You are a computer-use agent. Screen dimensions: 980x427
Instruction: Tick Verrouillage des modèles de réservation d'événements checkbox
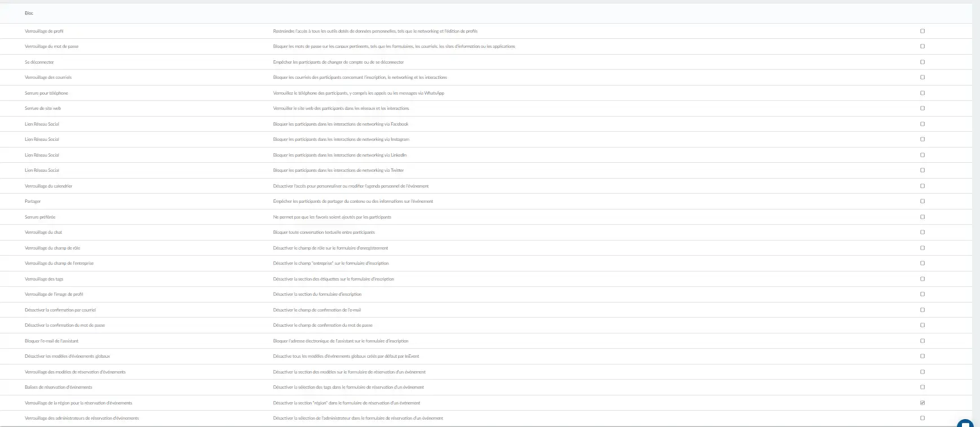point(922,372)
